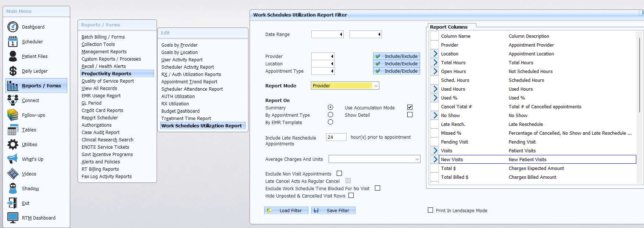Click the Exit door icon
This screenshot has width=644, height=228.
(x=13, y=203)
